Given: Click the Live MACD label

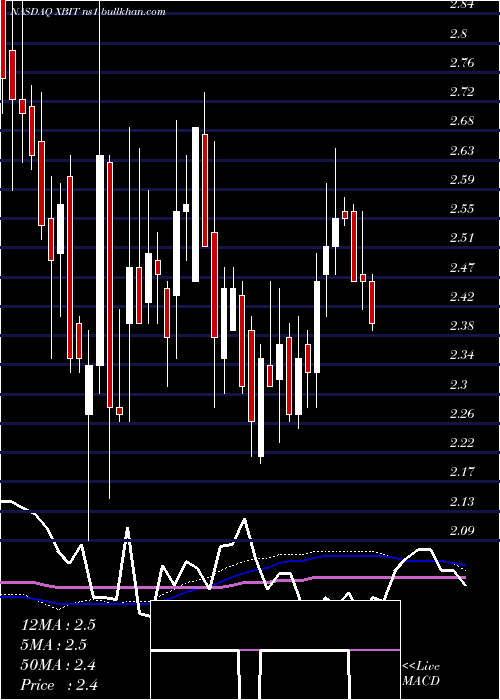Looking at the screenshot, I should click(x=421, y=674).
